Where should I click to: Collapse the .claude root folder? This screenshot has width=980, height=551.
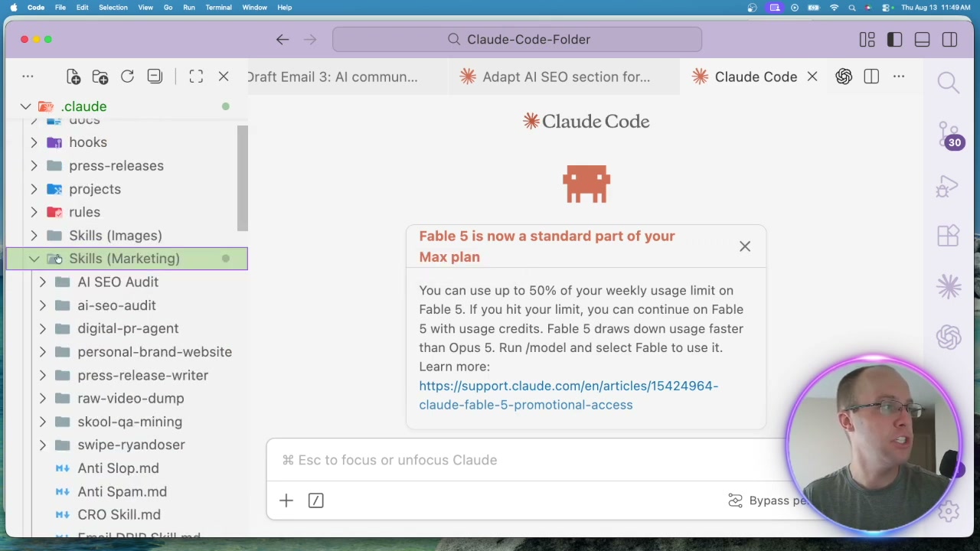pyautogui.click(x=25, y=106)
